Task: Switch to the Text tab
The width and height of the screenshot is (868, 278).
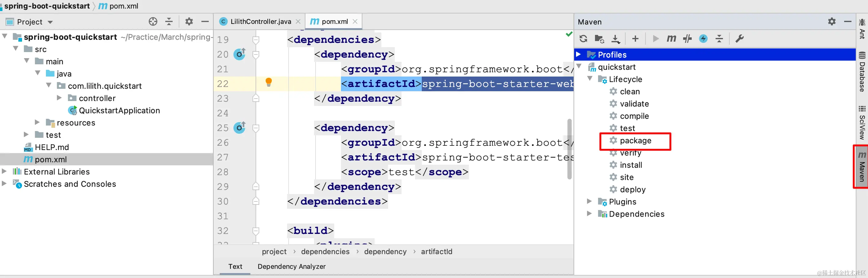Action: [235, 267]
